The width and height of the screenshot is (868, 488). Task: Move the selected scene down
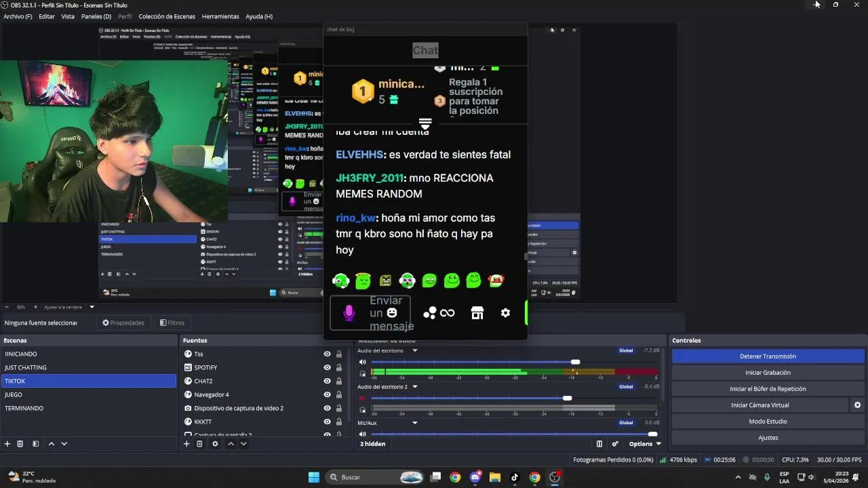coord(64,444)
